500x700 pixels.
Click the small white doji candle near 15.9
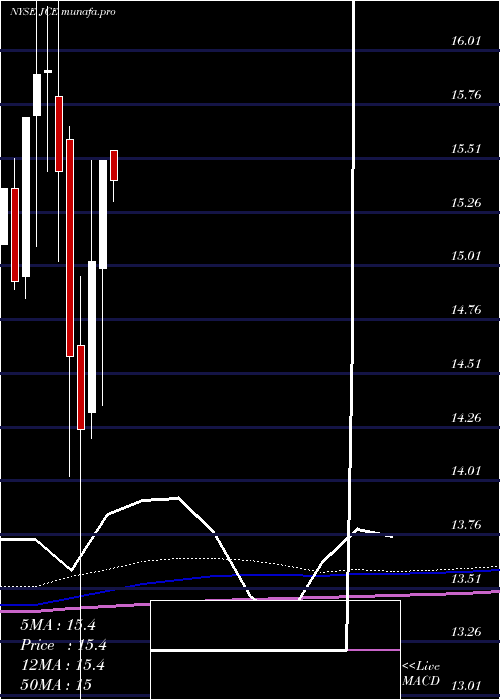click(48, 71)
